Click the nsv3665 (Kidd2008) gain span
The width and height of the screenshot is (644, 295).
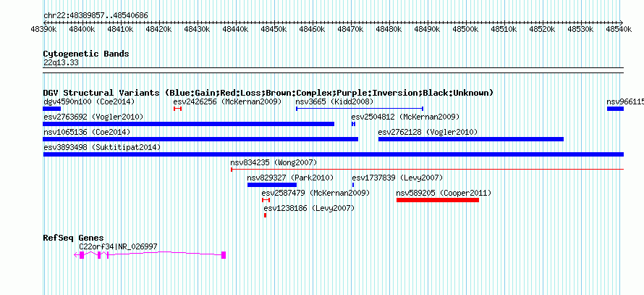pos(360,109)
